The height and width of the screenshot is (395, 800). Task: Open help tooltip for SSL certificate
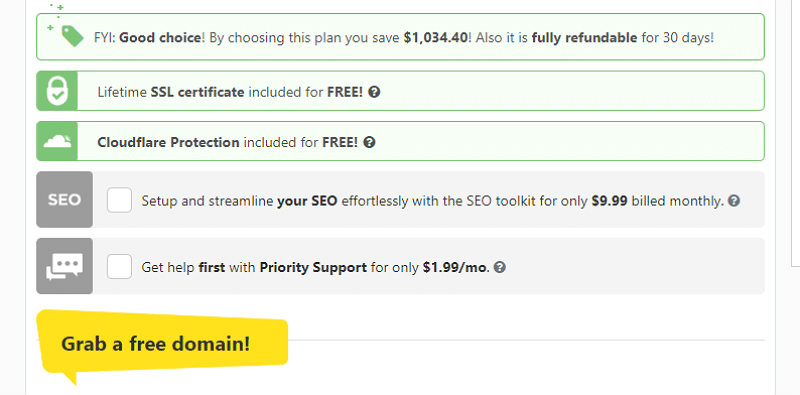click(374, 92)
